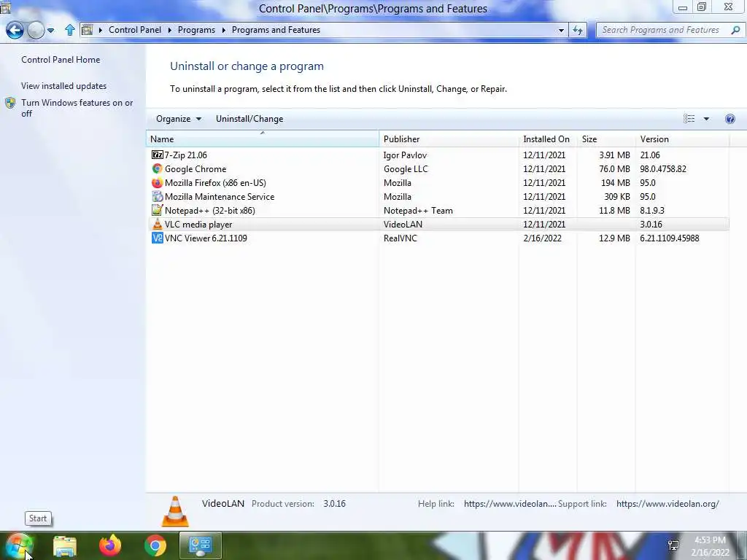Click the taskbar clock showing 4:53 PM
Viewport: 747px width, 560px height.
[x=710, y=546]
